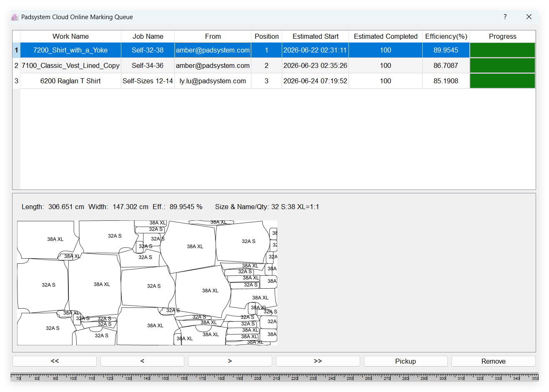
Task: Go to previous marker with < button
Action: [142, 361]
